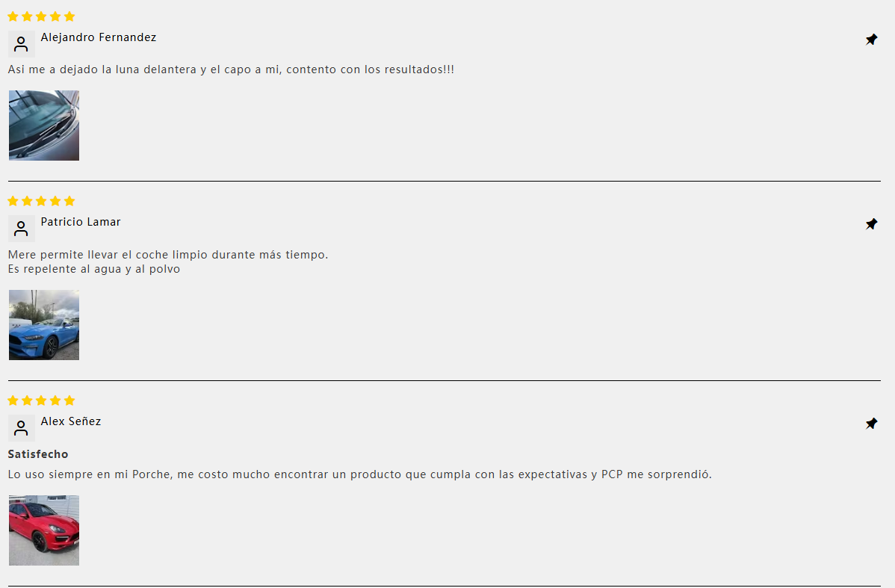The width and height of the screenshot is (895, 588).
Task: Click the star rating above Alejandro Fernandez
Action: [x=41, y=16]
